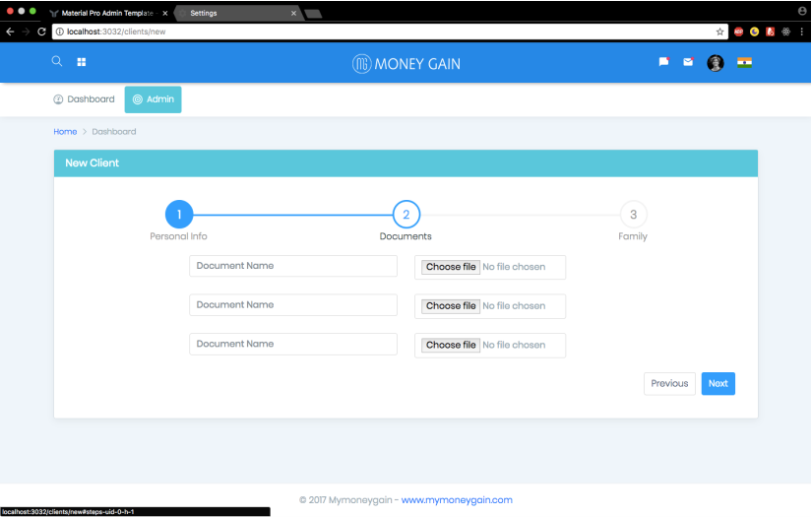The width and height of the screenshot is (812, 517).
Task: Bookmark page with star icon
Action: pos(719,32)
